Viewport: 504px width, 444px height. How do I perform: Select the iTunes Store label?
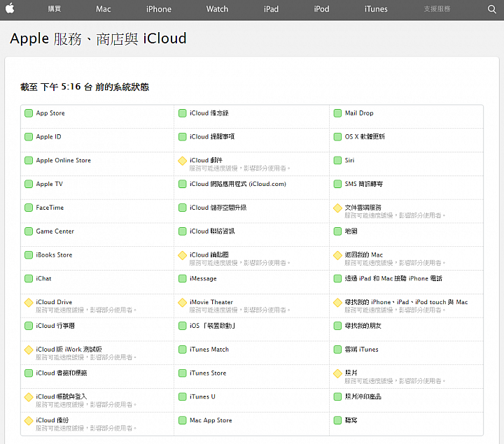tap(208, 373)
